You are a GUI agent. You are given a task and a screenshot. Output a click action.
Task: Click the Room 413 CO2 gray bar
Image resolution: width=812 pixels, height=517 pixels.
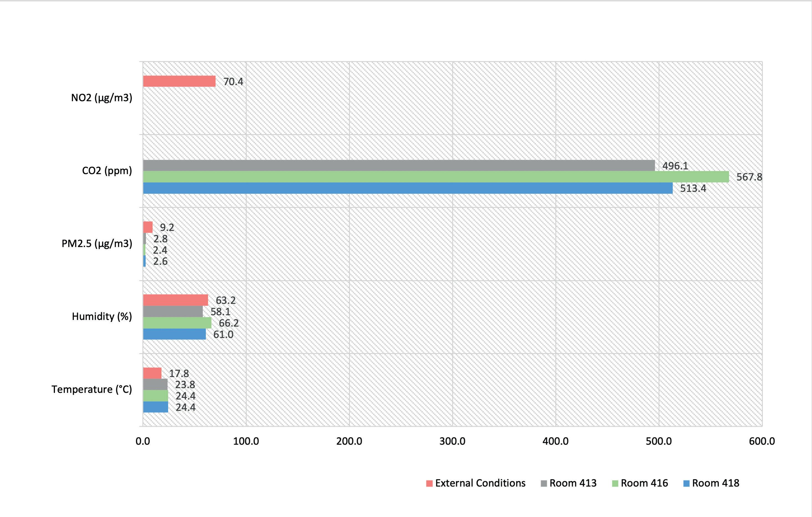399,165
